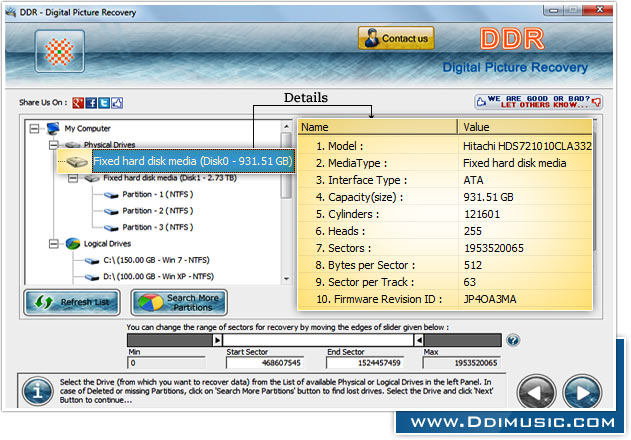The image size is (631, 440).
Task: Click the Interface Type ATA row
Action: pos(445,180)
